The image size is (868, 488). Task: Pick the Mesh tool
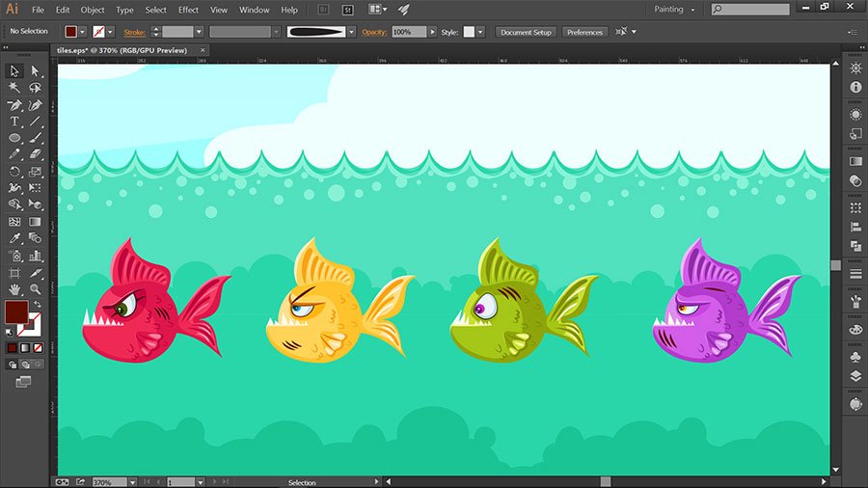click(14, 222)
